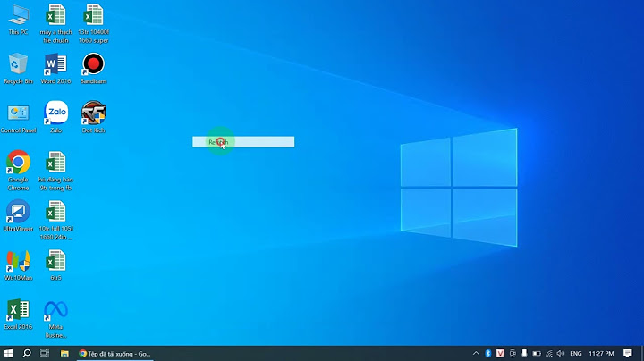644x361 pixels.
Task: Select the 'máy a thạch file chuẩn' Excel file
Action: coord(55,23)
